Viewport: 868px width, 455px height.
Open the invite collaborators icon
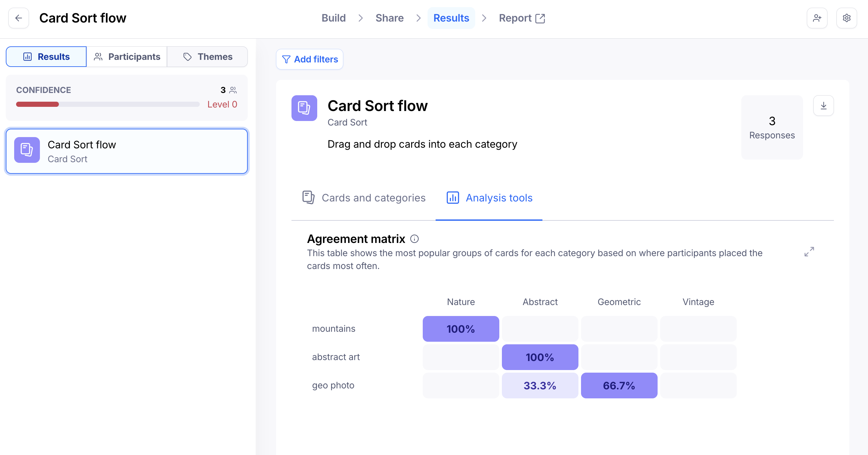coord(817,18)
